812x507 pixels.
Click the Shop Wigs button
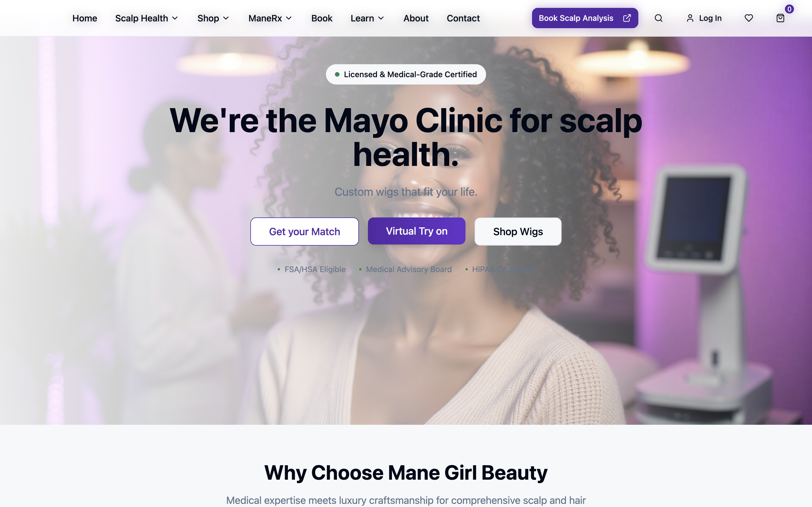[518, 231]
